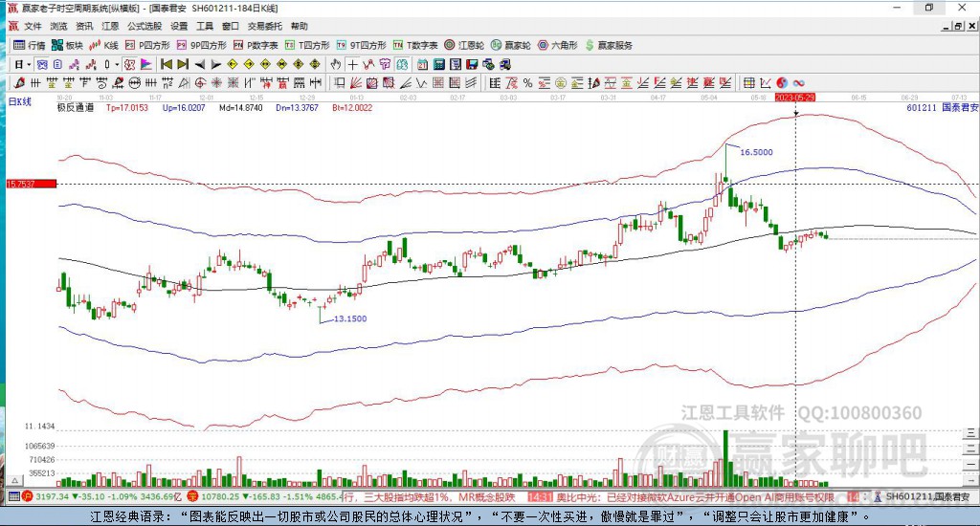Screen dimensions: 980x526
Task: Open 赢家服务 with the dollar icon
Action: click(609, 45)
